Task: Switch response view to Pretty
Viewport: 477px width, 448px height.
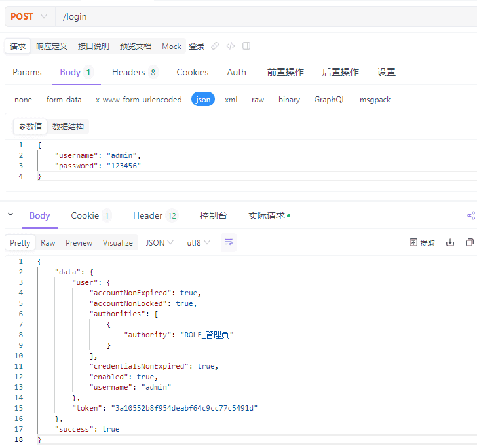Action: pos(20,243)
